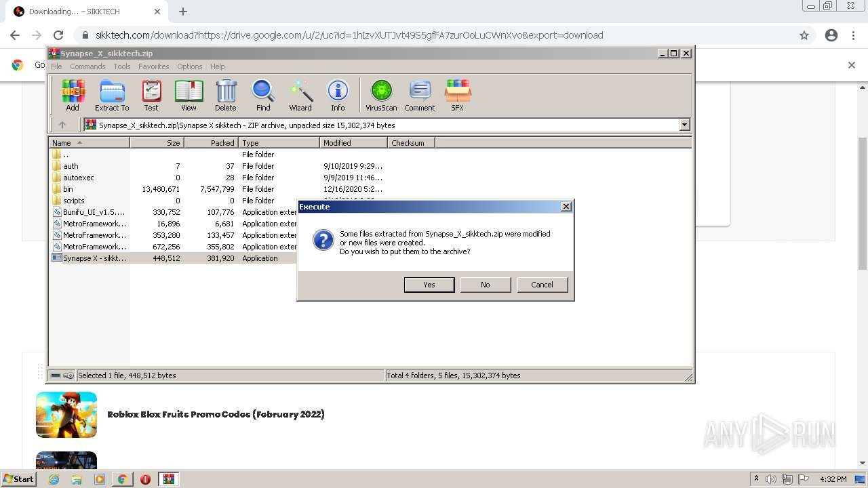Open the Tools menu
This screenshot has width=868, height=488.
coord(122,66)
